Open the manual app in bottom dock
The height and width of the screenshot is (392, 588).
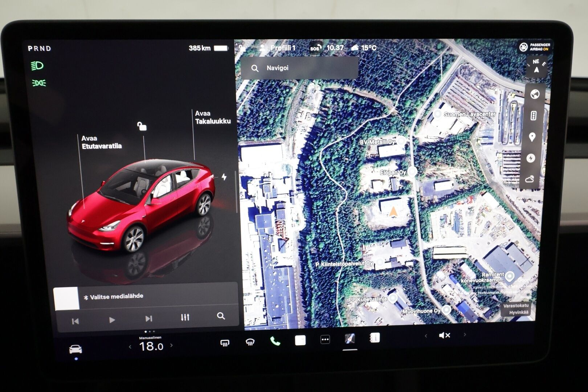(x=375, y=338)
